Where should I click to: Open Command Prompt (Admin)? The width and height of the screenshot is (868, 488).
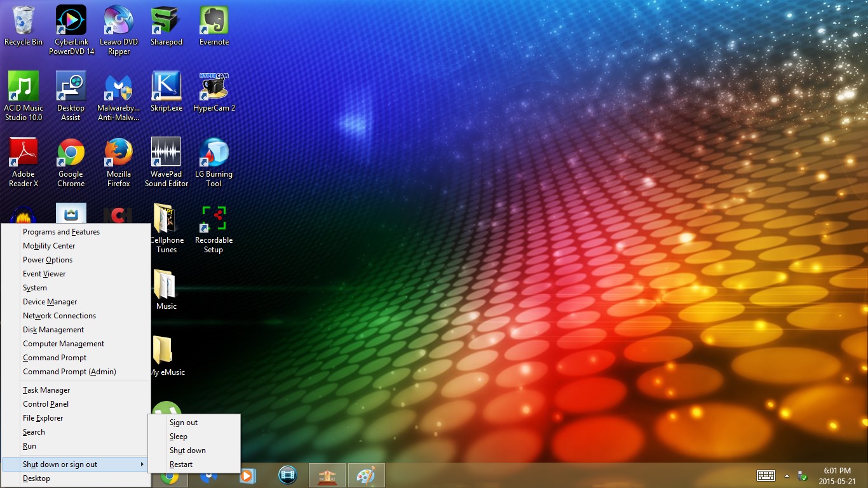point(76,372)
